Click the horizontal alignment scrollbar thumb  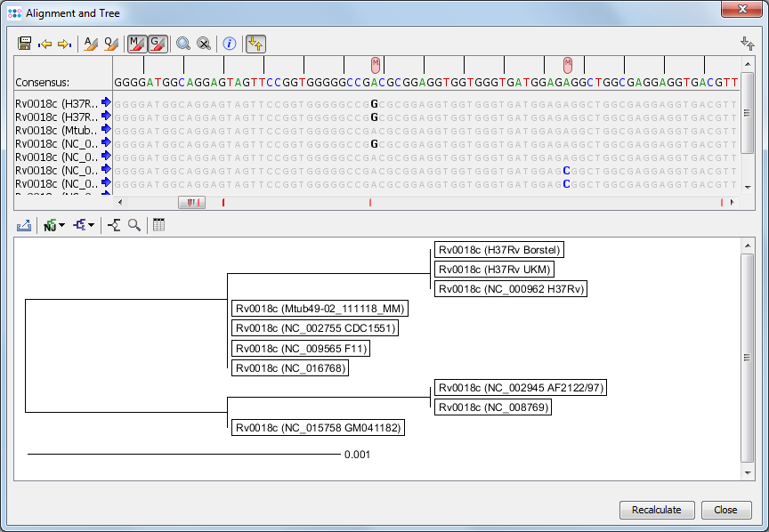[191, 203]
